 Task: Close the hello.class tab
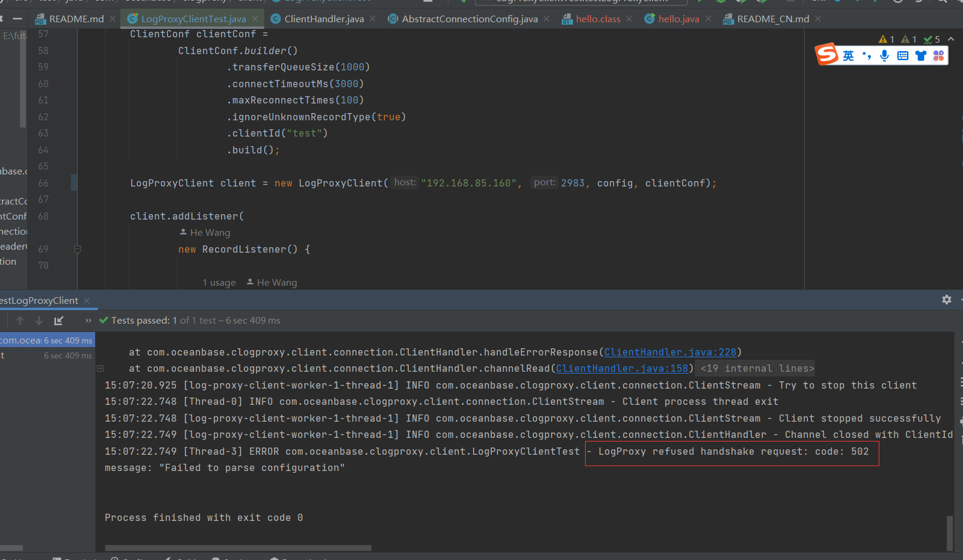click(x=629, y=19)
